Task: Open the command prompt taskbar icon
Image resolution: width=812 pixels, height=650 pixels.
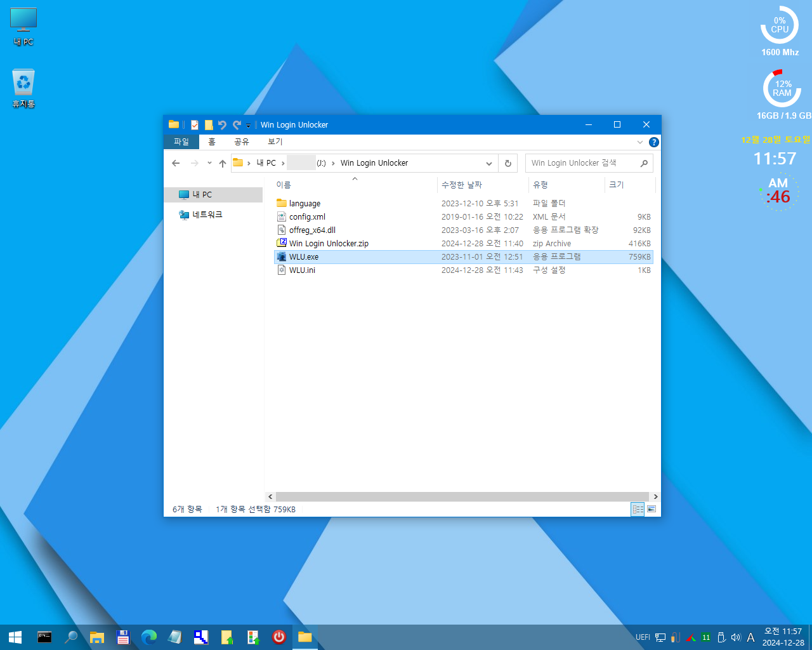Action: click(44, 637)
